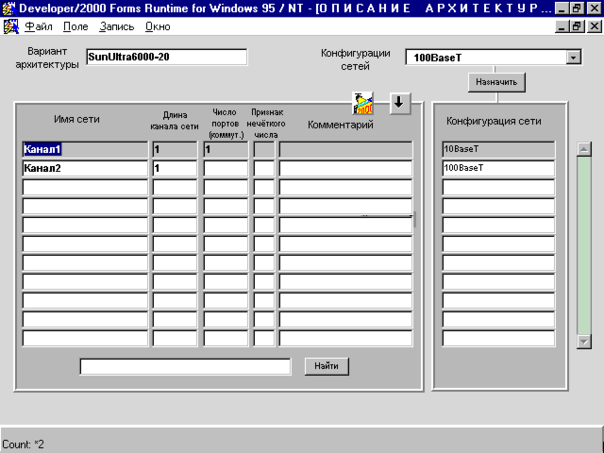Click the Канал2 network name cell

(85, 168)
